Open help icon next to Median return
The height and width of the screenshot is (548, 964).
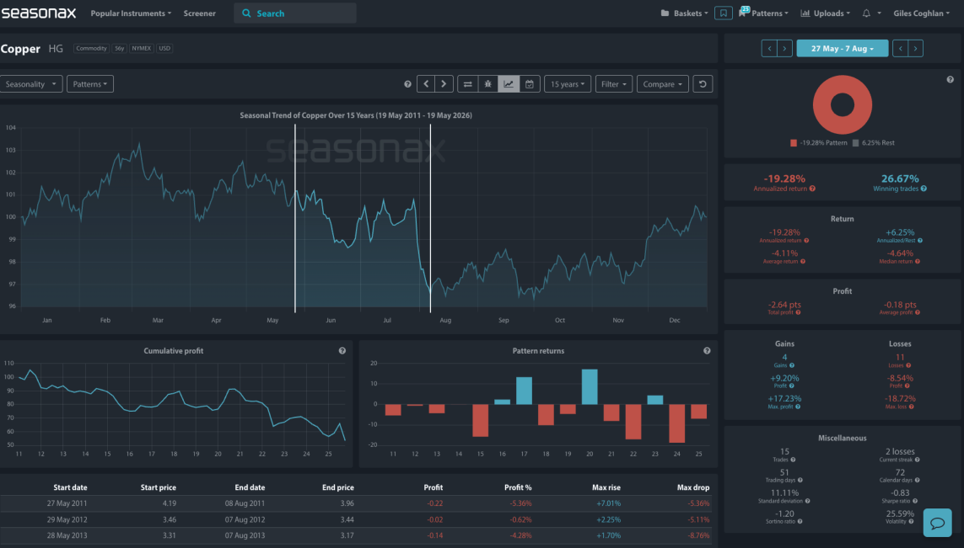[x=917, y=261]
